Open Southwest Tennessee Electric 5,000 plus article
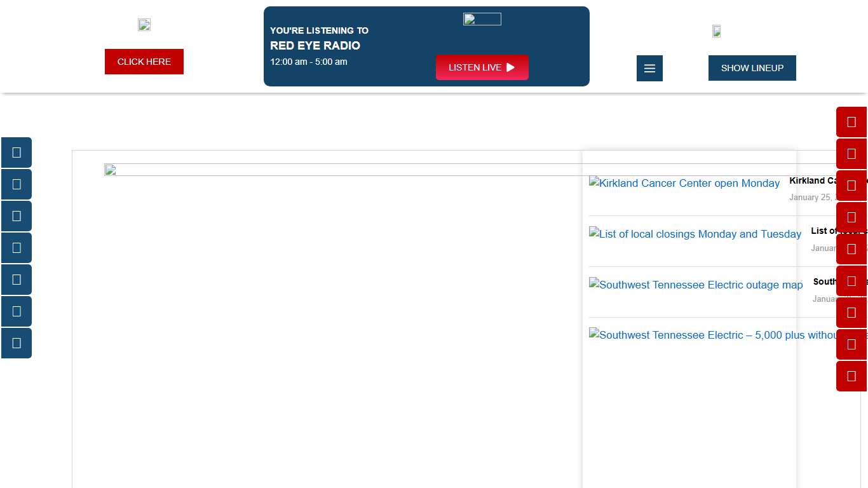Image resolution: width=868 pixels, height=488 pixels. 712,335
